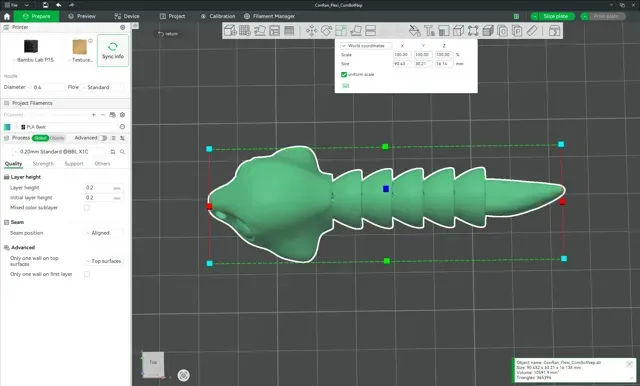Viewport: 640px width, 386px height.
Task: Switch Process scope to Global
Action: click(x=40, y=138)
